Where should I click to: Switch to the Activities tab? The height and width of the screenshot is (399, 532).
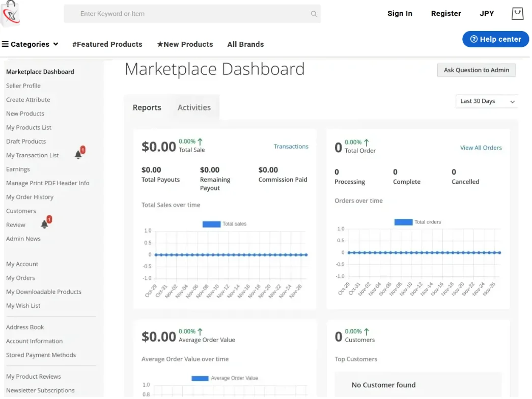(194, 107)
